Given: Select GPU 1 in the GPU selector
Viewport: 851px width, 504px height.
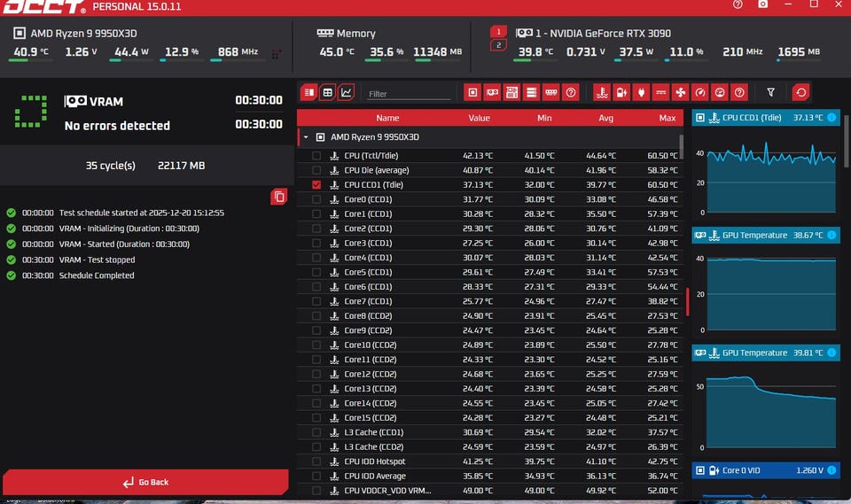Looking at the screenshot, I should (x=498, y=32).
